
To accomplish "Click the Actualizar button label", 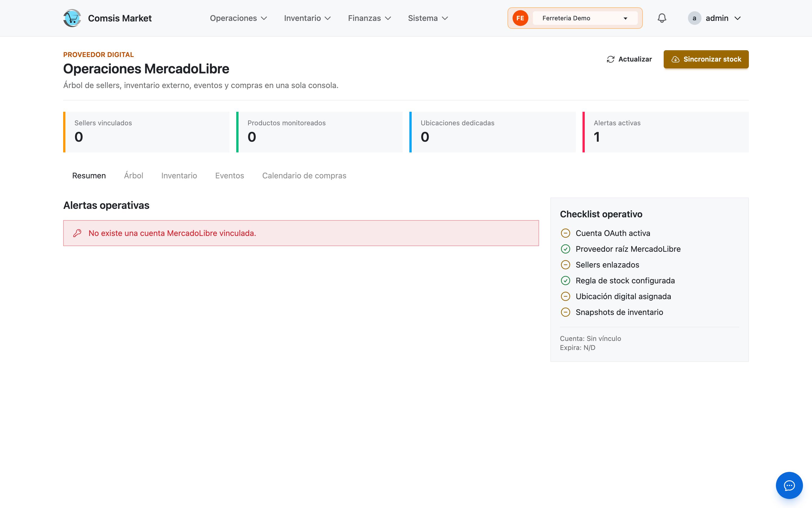I will tap(635, 60).
